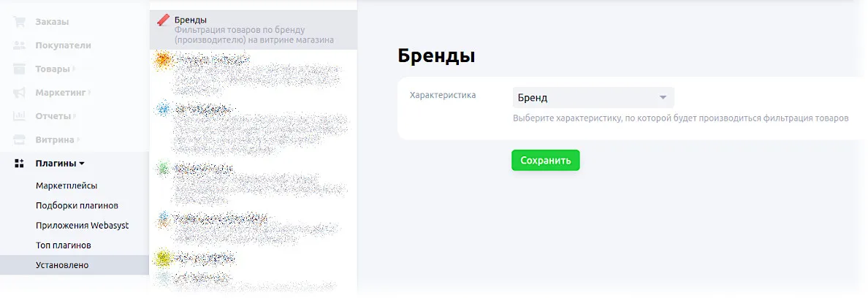Click the red Бренды plugin icon
Viewport: 868px width, 298px height.
[164, 20]
